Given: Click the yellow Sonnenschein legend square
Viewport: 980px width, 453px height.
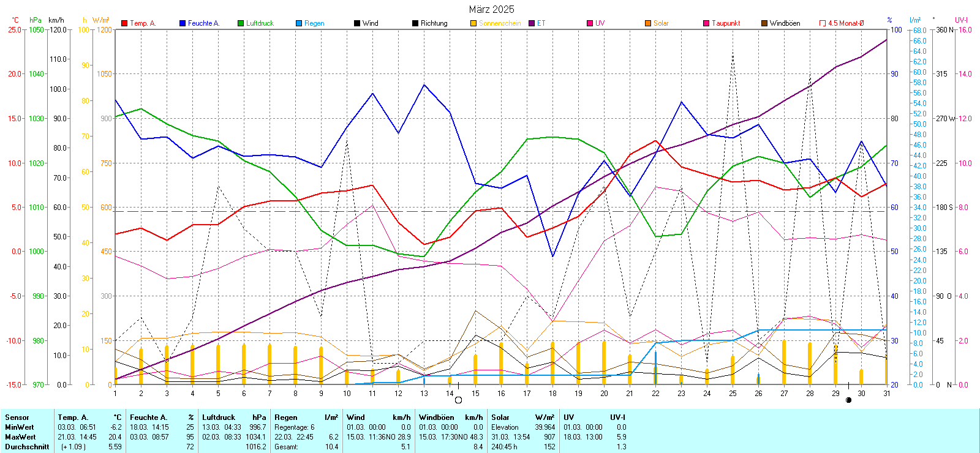Looking at the screenshot, I should (x=473, y=23).
